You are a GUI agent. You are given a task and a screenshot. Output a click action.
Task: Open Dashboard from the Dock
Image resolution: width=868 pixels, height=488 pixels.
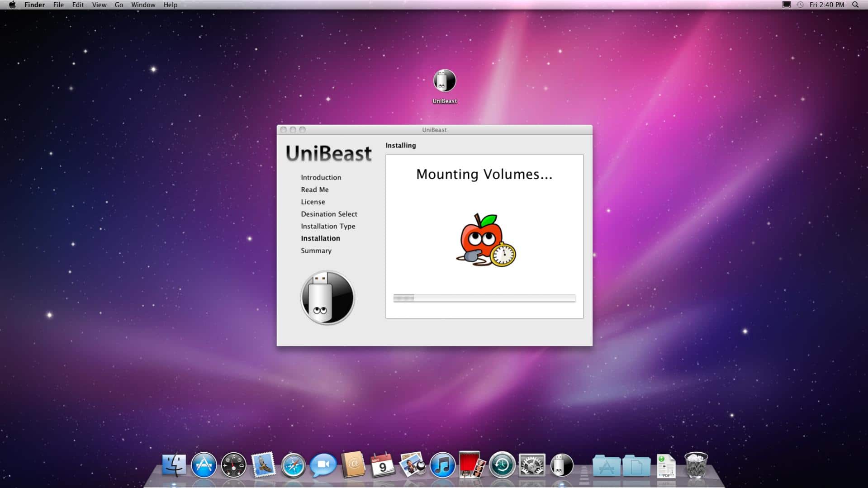pyautogui.click(x=233, y=465)
